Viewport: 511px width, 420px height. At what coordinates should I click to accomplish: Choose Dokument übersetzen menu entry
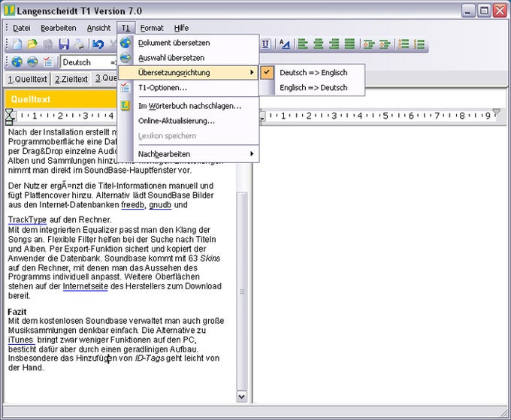(189, 43)
